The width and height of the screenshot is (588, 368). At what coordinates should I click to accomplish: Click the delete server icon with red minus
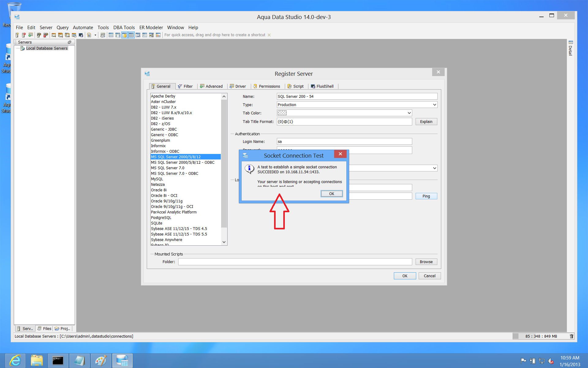[x=24, y=35]
